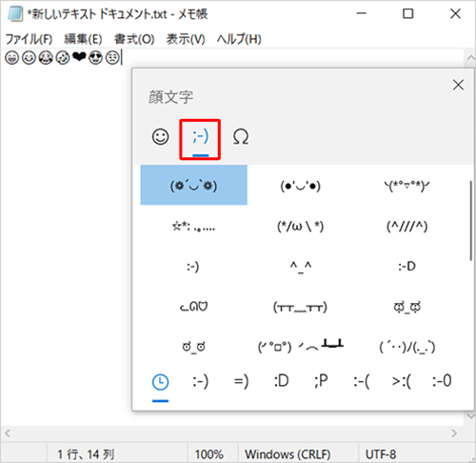
Task: Insert the ☆*: .。.... sparkle kaomoji
Action: [x=194, y=226]
